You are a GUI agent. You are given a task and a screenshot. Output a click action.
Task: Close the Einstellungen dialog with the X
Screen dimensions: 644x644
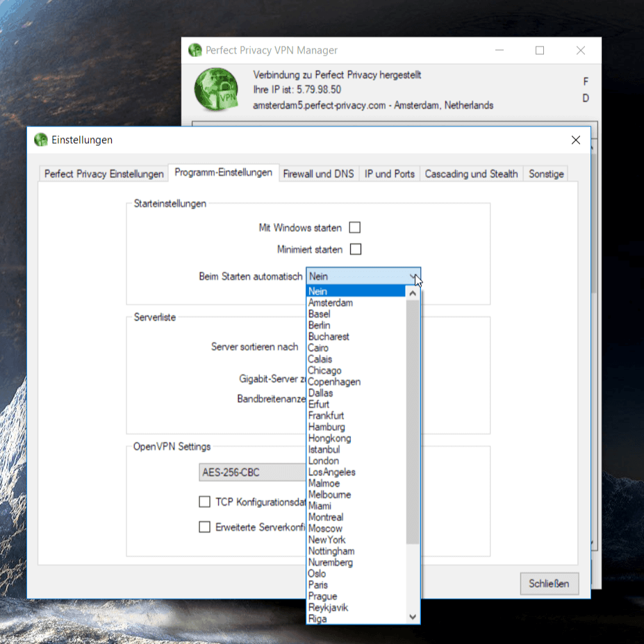576,140
